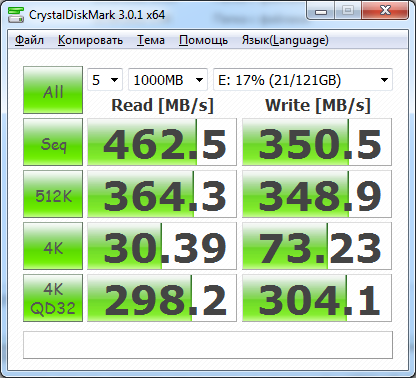This screenshot has width=416, height=378.
Task: Select the 4K read result 30.39
Action: click(162, 246)
